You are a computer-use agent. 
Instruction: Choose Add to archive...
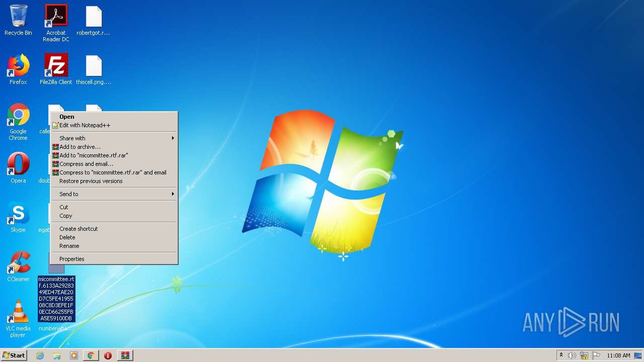click(114, 147)
